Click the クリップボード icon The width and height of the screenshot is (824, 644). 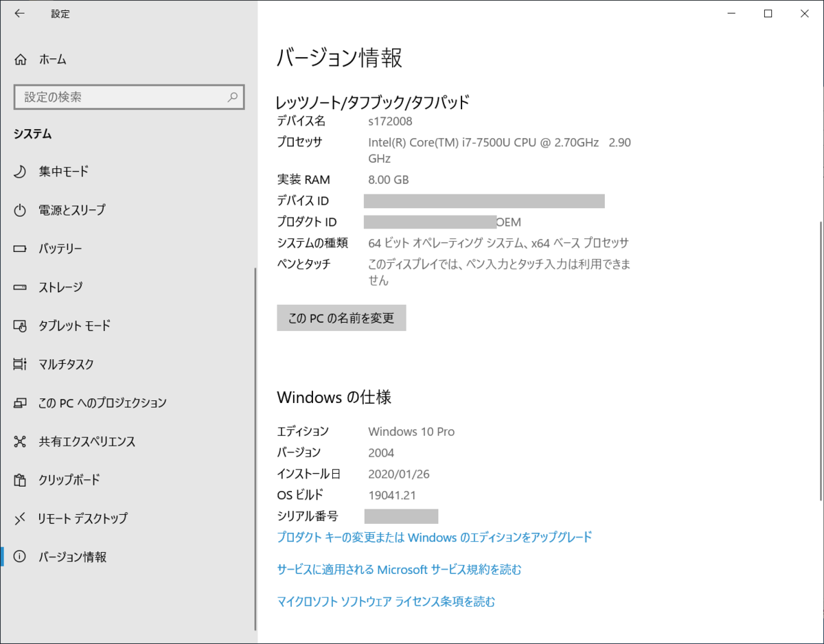tap(21, 480)
